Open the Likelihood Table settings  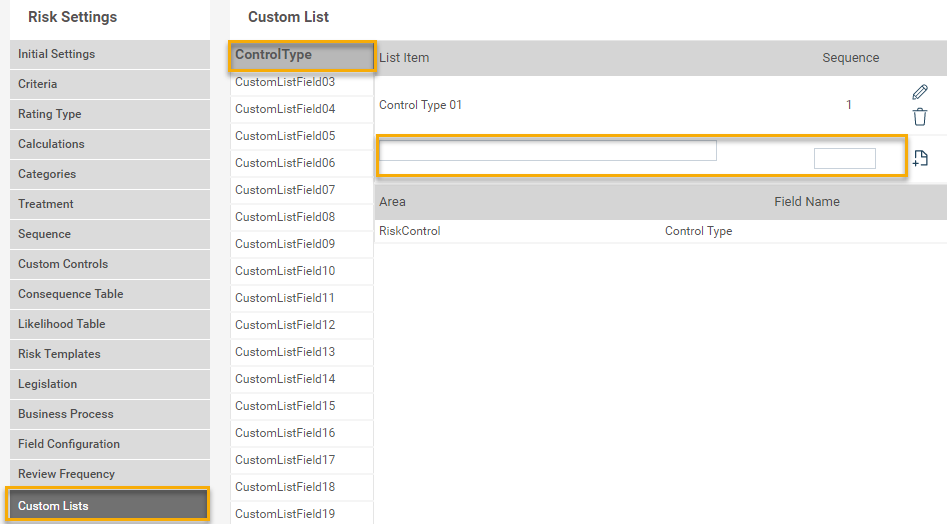tap(110, 324)
